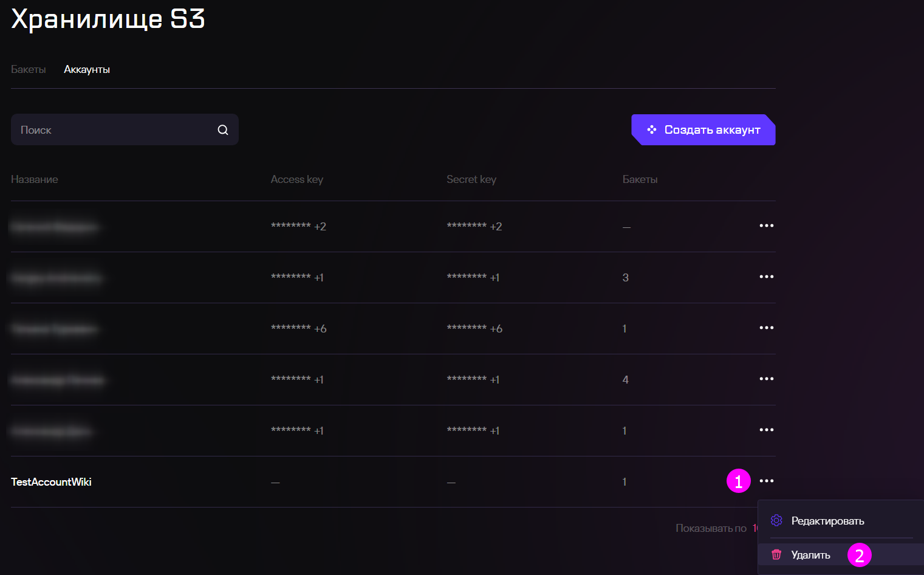Open three-dot menu for TestAccountWiki row
Image resolution: width=924 pixels, height=575 pixels.
tap(767, 481)
